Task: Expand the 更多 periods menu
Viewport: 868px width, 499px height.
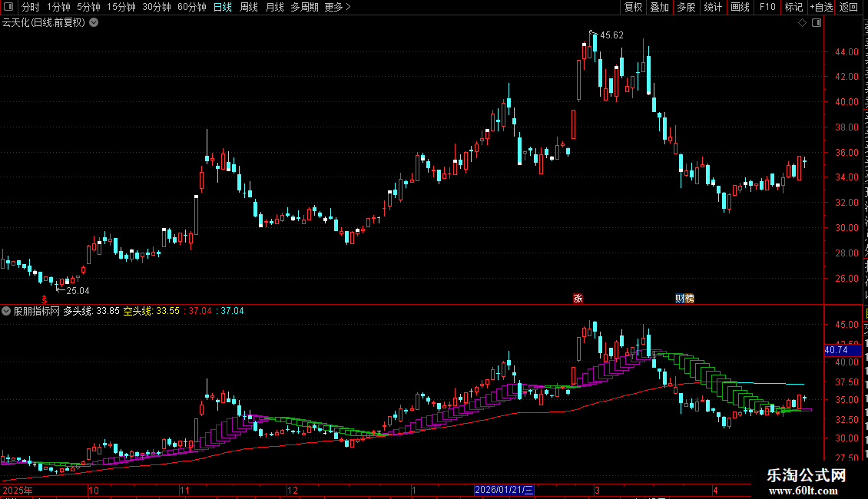Action: pyautogui.click(x=338, y=7)
